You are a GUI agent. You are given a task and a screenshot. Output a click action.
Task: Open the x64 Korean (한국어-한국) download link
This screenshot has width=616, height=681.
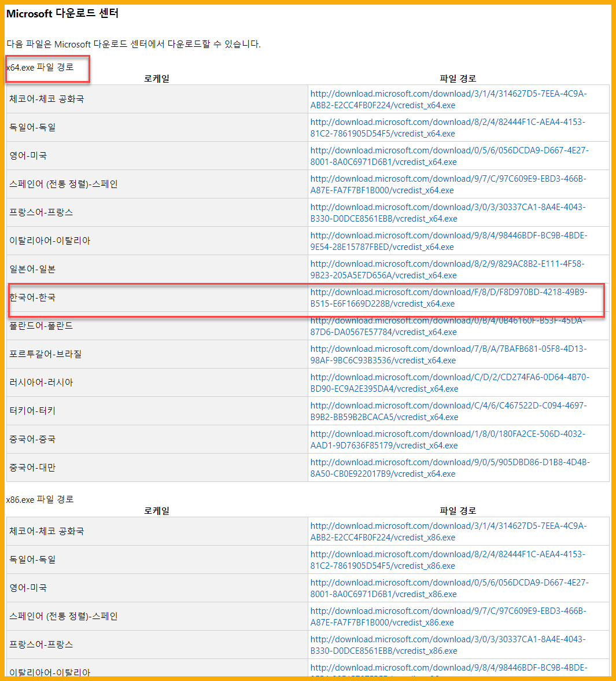tap(449, 297)
